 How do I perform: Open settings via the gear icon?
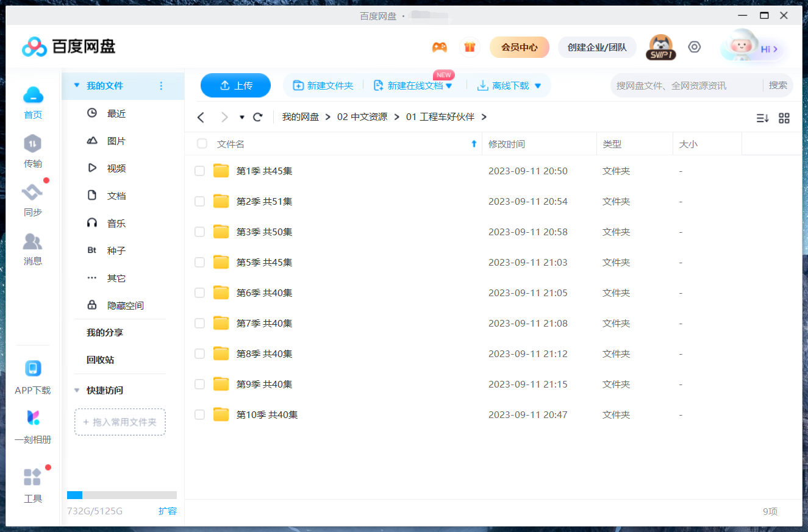pos(694,47)
